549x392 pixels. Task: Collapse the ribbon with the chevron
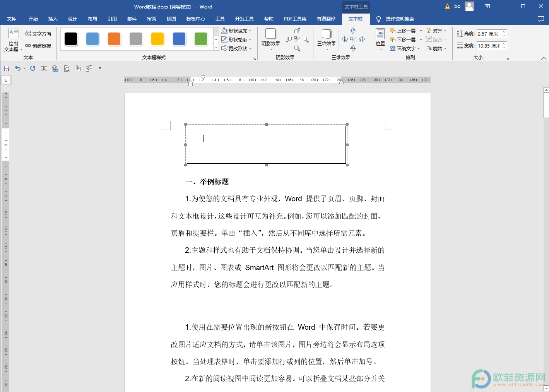click(x=544, y=58)
